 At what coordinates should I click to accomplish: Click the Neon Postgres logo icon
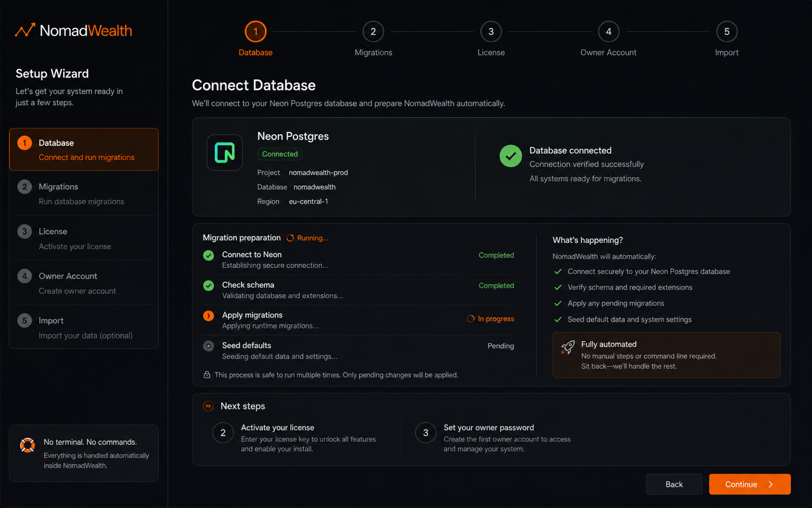point(224,153)
